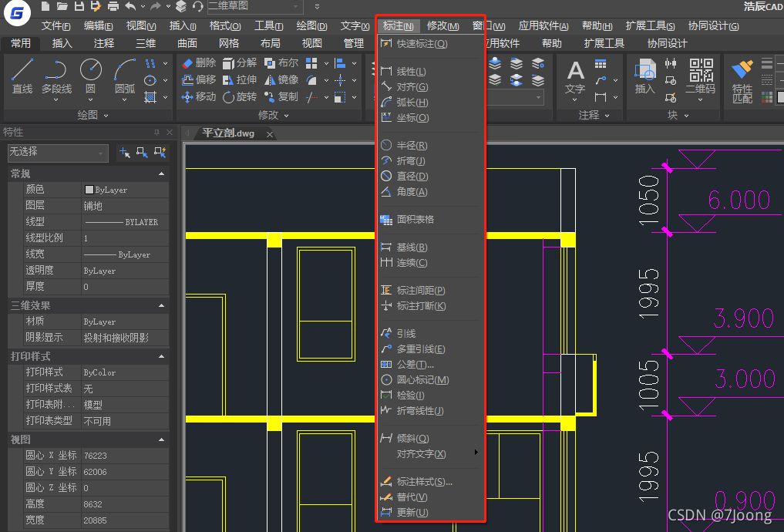Use the 分解 explode tool
This screenshot has height=532, width=784.
[x=240, y=63]
